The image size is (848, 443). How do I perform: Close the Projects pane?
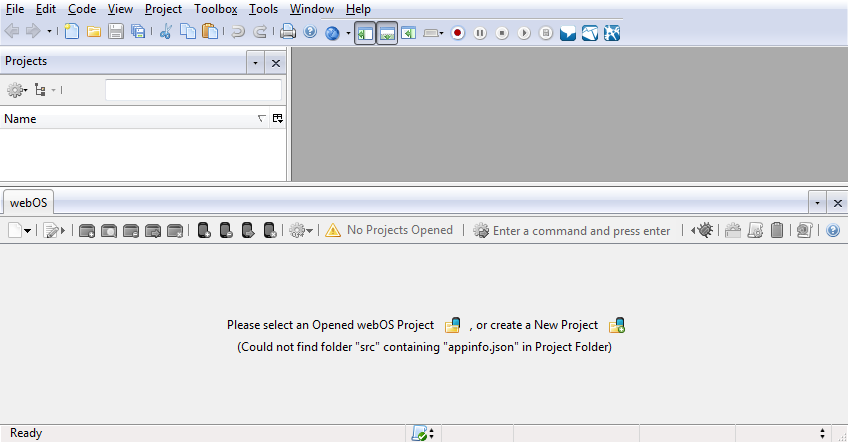276,63
